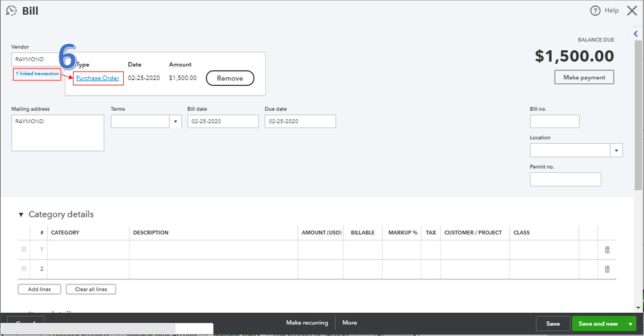Click Save and new button
Screen dimensions: 644x336
pyautogui.click(x=598, y=324)
